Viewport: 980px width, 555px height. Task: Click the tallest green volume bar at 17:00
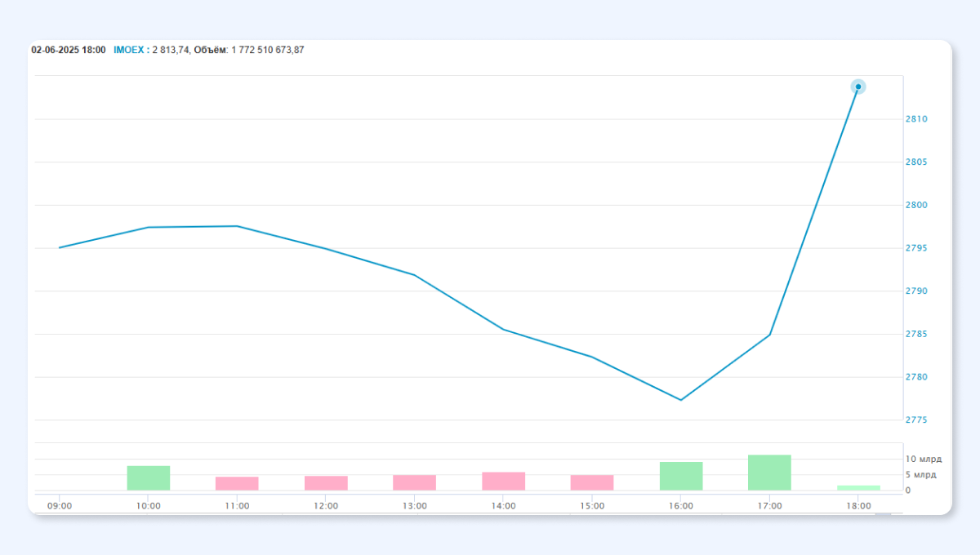[769, 473]
